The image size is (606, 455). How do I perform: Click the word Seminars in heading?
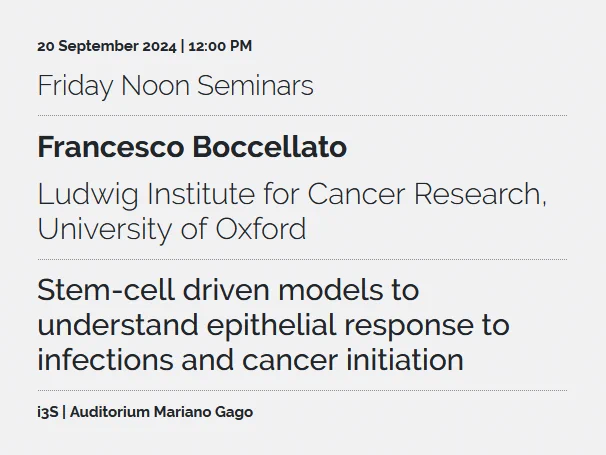[x=255, y=85]
